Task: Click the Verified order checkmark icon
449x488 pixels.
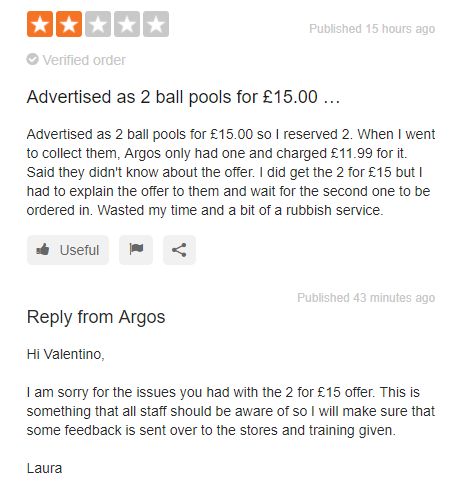Action: point(32,59)
